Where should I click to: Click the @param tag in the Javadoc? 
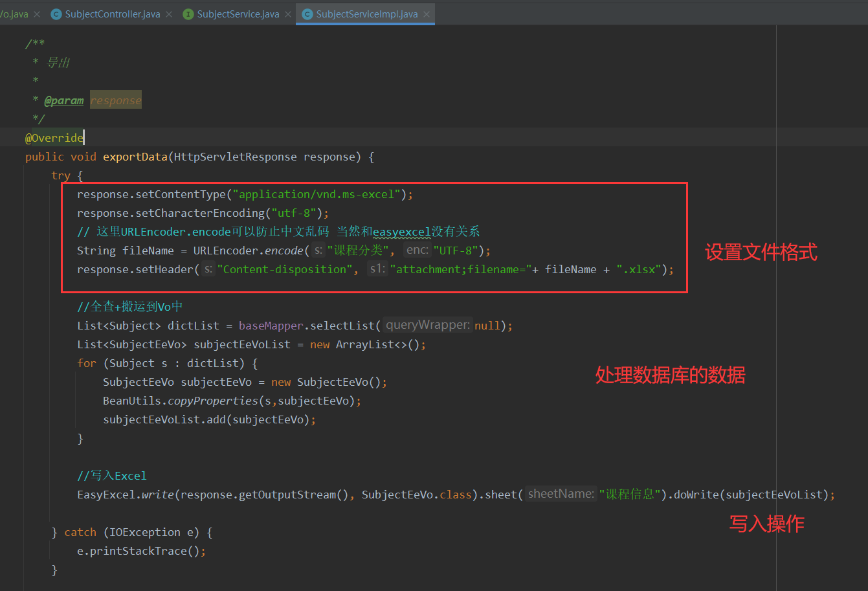64,100
